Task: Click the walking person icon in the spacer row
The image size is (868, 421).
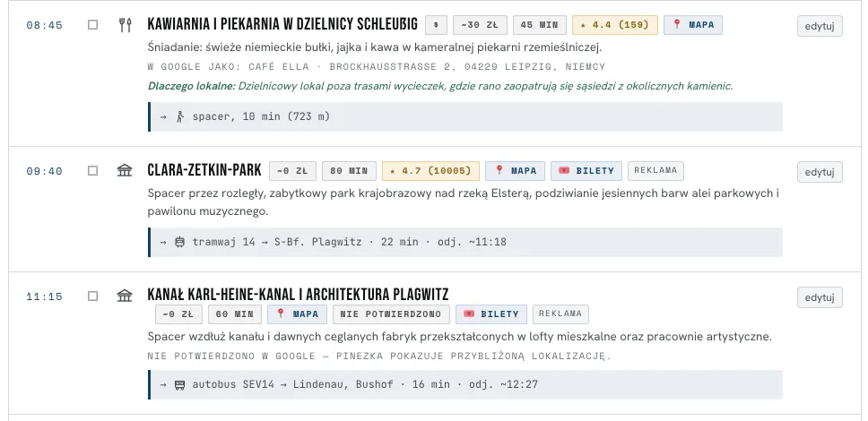Action: (180, 116)
